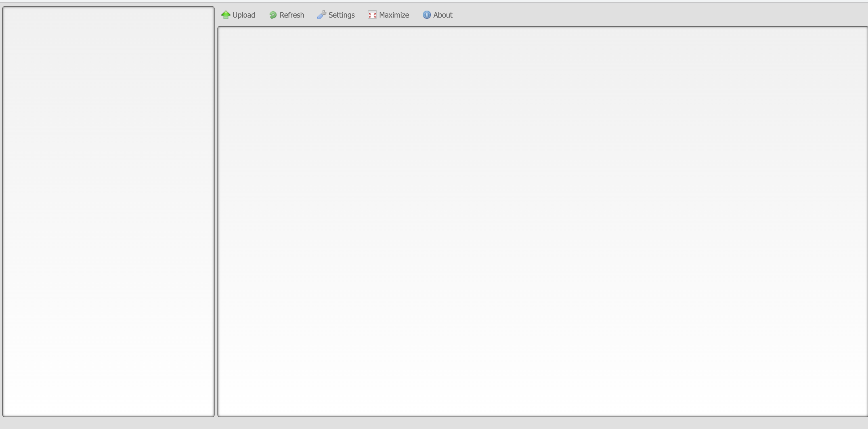Click empty toolbar area right of About

click(x=640, y=15)
